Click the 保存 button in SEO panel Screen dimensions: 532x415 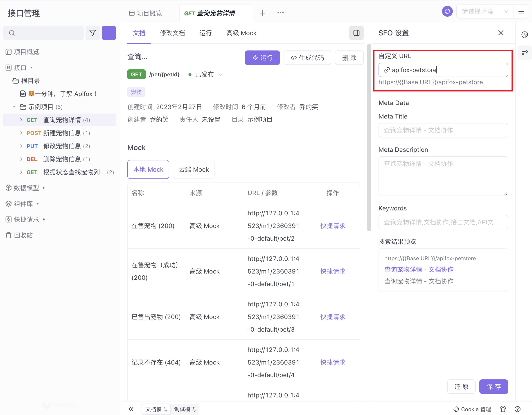(x=493, y=386)
